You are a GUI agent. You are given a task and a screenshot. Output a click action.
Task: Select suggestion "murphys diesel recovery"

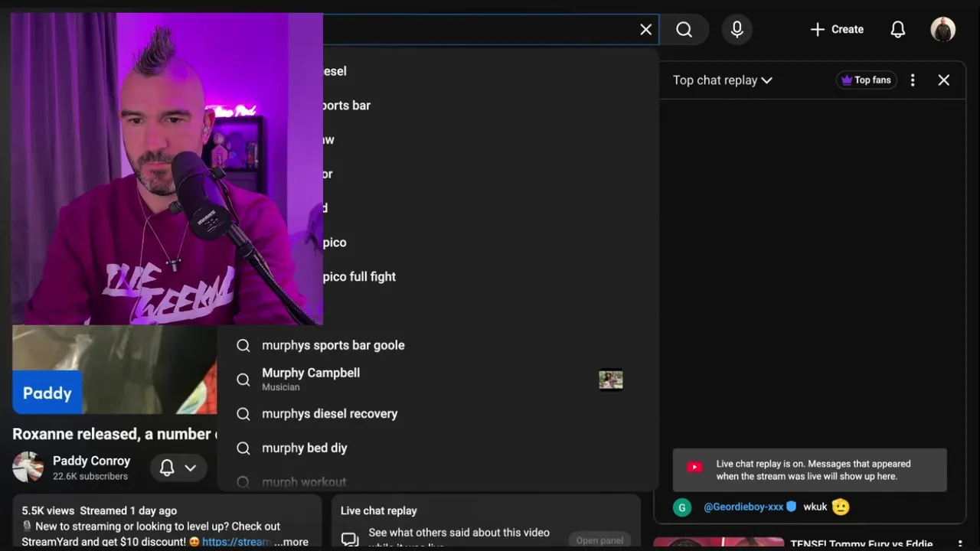click(438, 413)
